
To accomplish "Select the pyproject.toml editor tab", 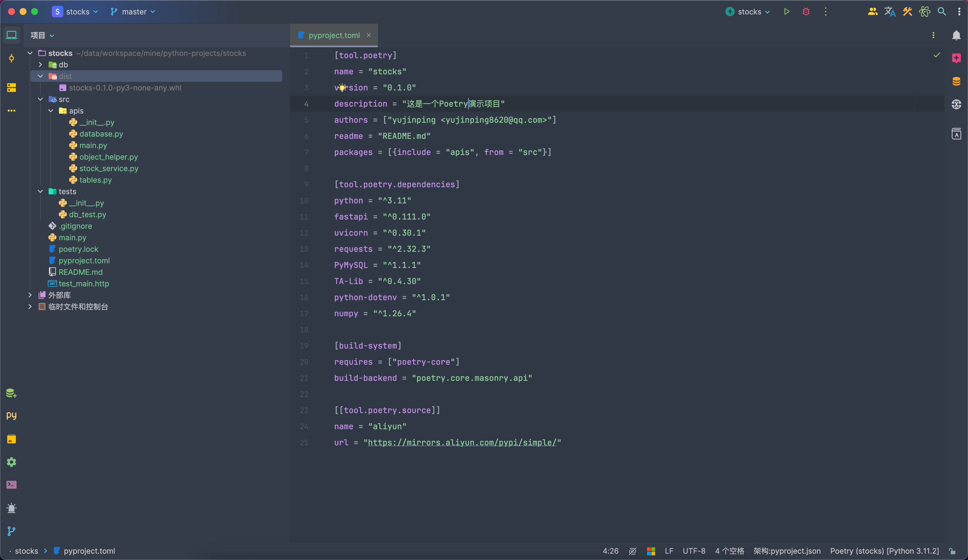I will (x=333, y=35).
